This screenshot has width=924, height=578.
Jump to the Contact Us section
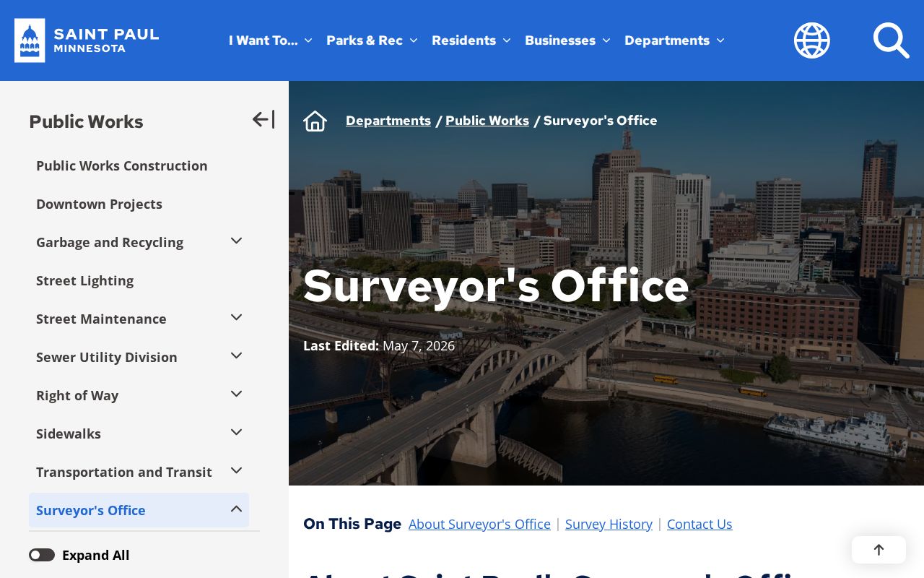pyautogui.click(x=699, y=524)
